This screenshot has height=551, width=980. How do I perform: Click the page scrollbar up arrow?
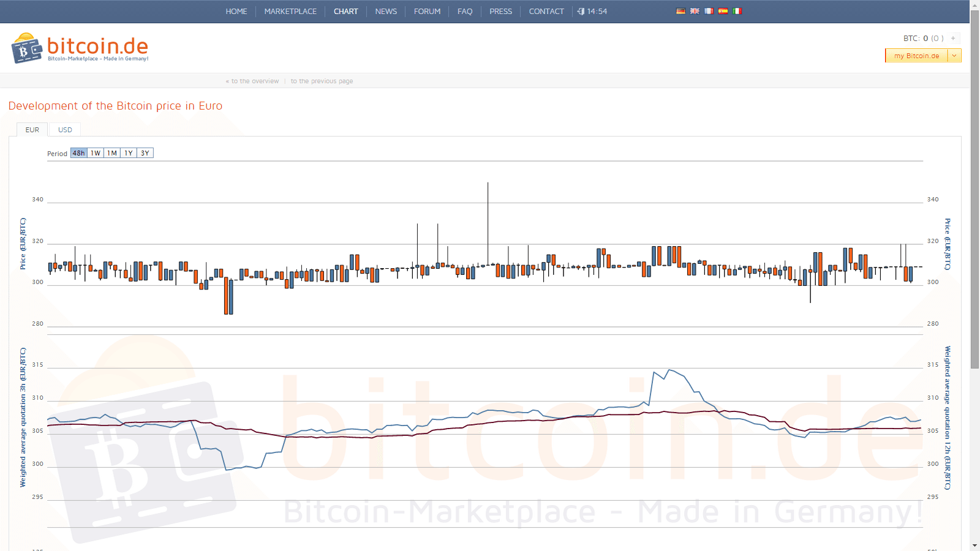click(974, 5)
